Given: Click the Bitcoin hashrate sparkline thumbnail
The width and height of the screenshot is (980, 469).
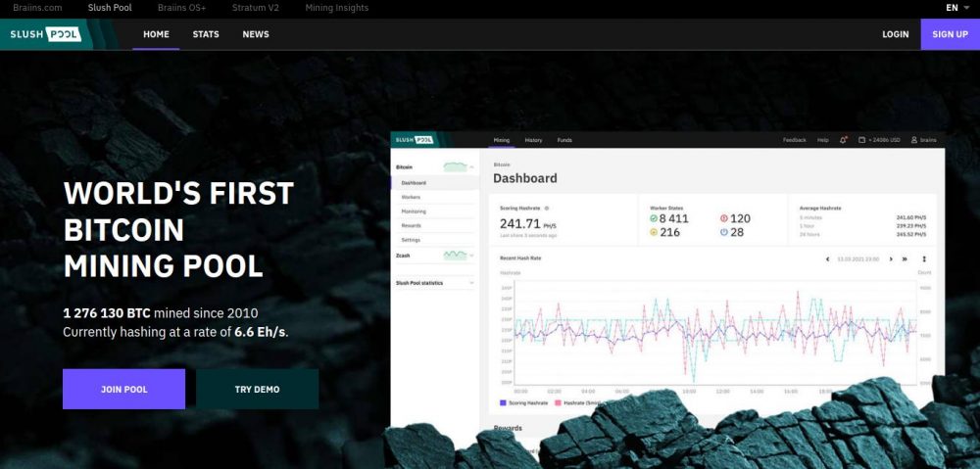Looking at the screenshot, I should pyautogui.click(x=455, y=166).
